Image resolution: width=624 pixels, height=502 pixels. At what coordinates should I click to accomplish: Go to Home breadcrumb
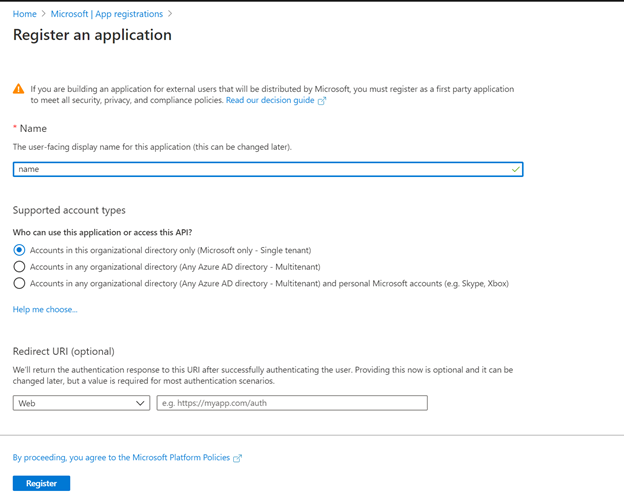[24, 14]
